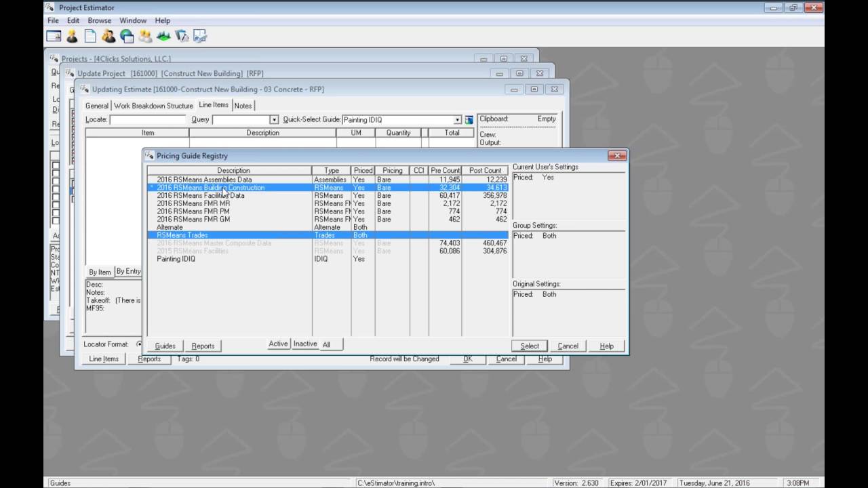Select the 2016 RSMeans FMR PM row

pyautogui.click(x=328, y=211)
